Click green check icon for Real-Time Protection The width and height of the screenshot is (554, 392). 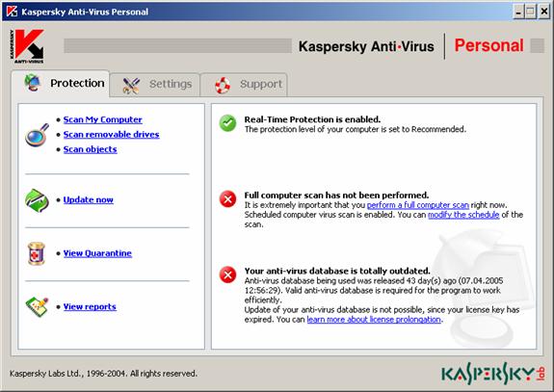[x=228, y=123]
